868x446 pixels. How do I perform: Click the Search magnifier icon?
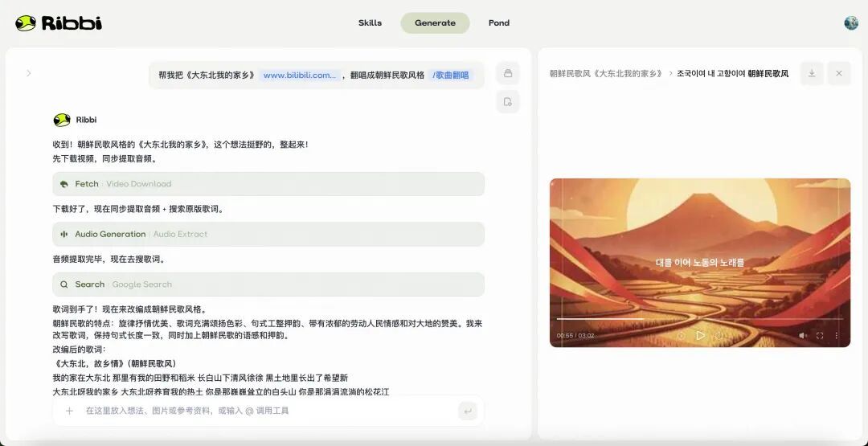(x=64, y=284)
